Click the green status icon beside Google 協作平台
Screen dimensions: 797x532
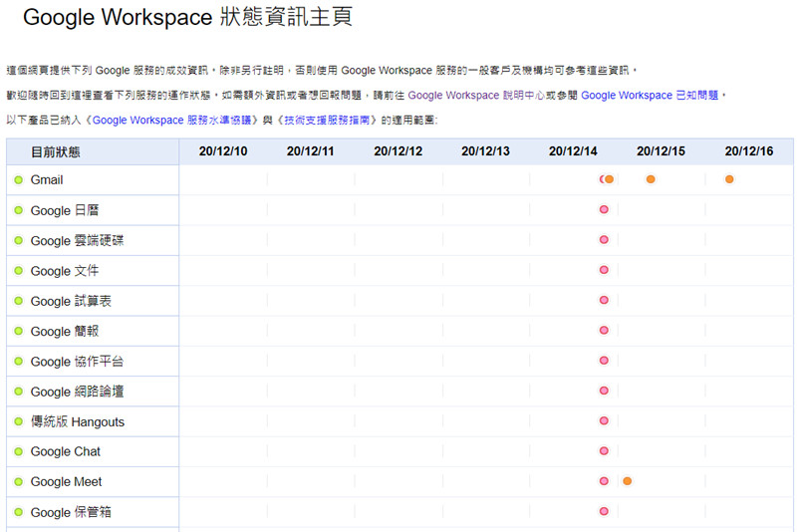coord(19,362)
